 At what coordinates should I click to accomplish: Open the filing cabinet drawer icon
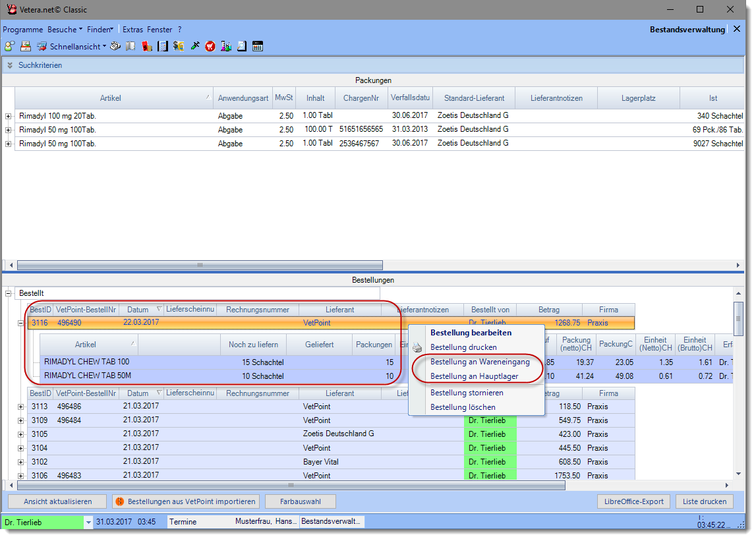tap(26, 47)
